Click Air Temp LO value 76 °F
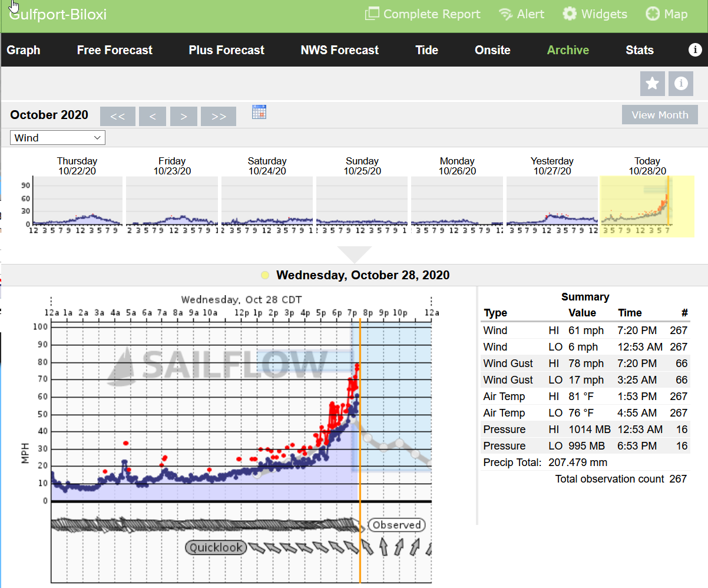Viewport: 708px width, 588px height. [x=583, y=413]
